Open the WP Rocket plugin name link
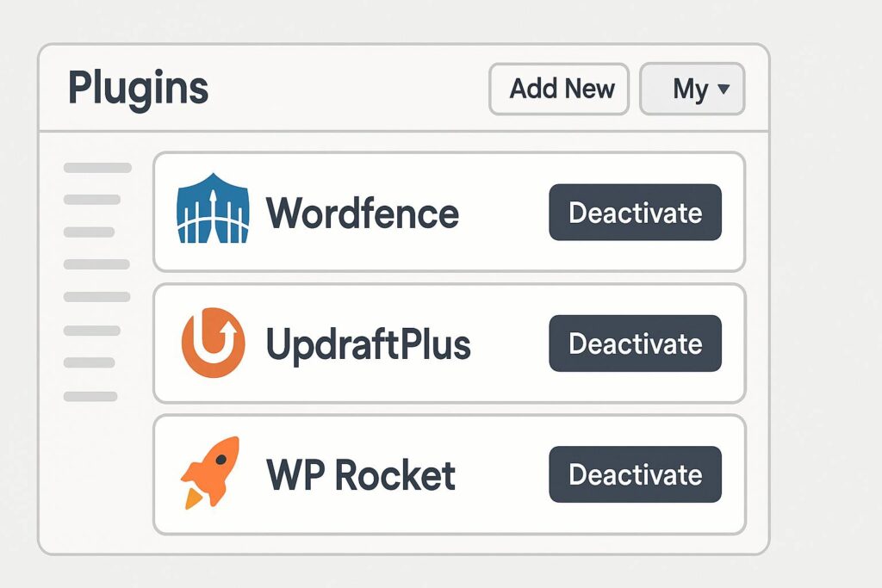The height and width of the screenshot is (588, 882). (x=360, y=475)
